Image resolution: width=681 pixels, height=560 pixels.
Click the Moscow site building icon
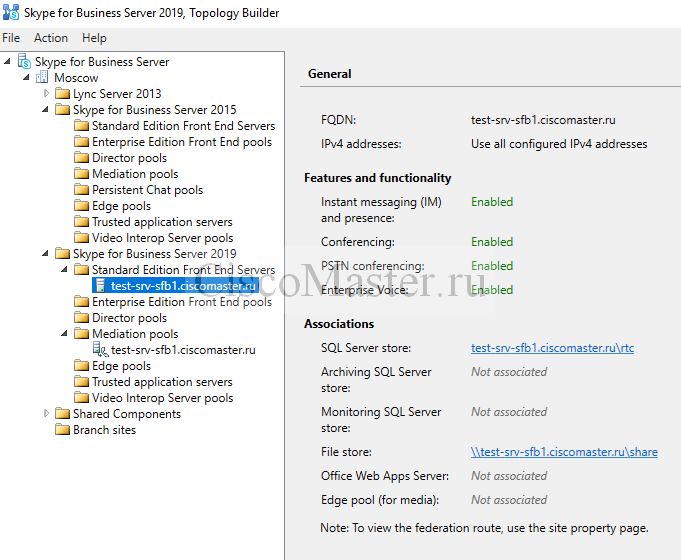pos(42,77)
